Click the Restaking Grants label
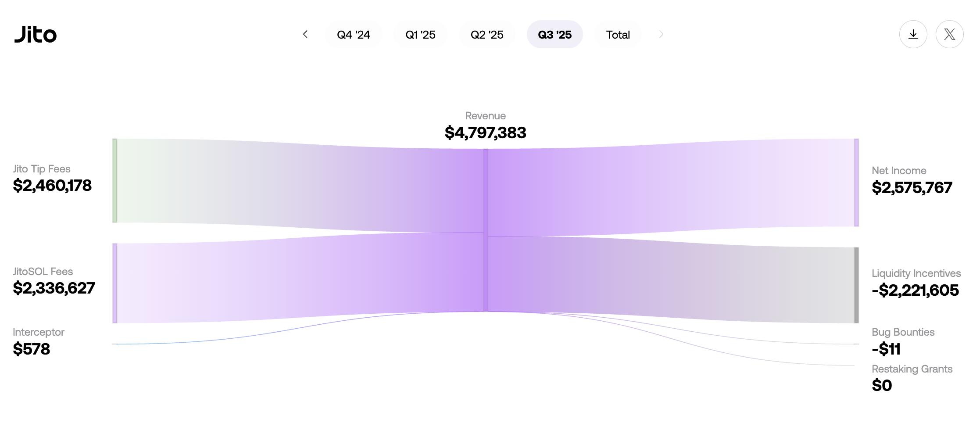Viewport: 980px width, 423px height. point(912,369)
